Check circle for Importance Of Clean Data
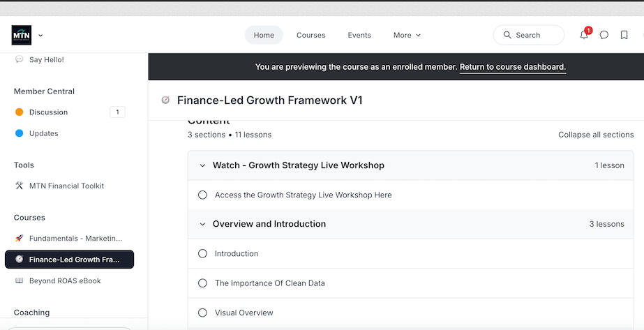 tap(203, 283)
